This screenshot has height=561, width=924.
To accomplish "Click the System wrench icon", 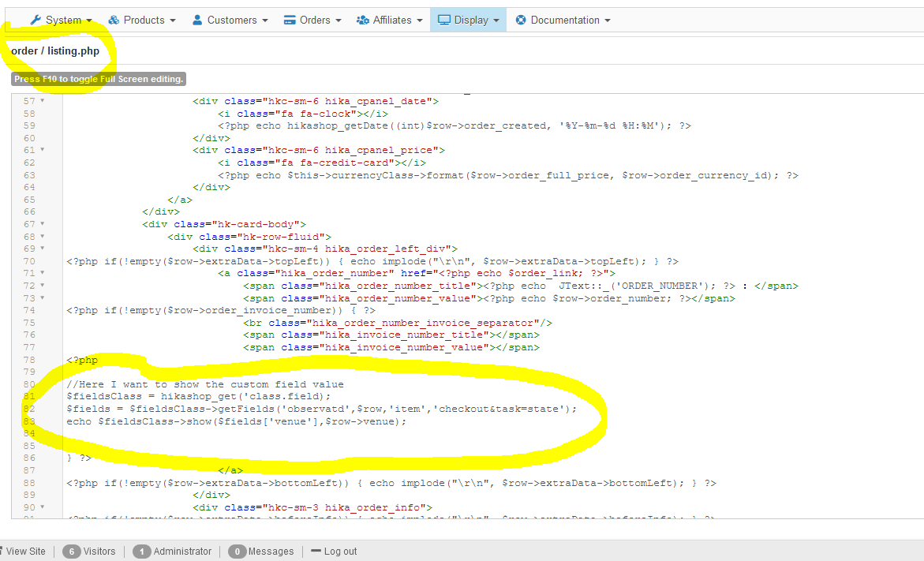I will [x=36, y=20].
